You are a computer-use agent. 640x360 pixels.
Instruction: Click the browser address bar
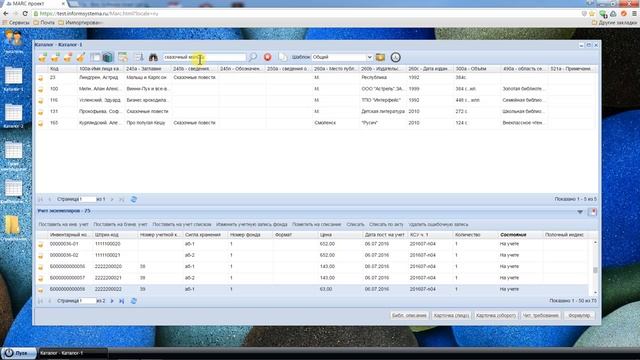tap(306, 13)
